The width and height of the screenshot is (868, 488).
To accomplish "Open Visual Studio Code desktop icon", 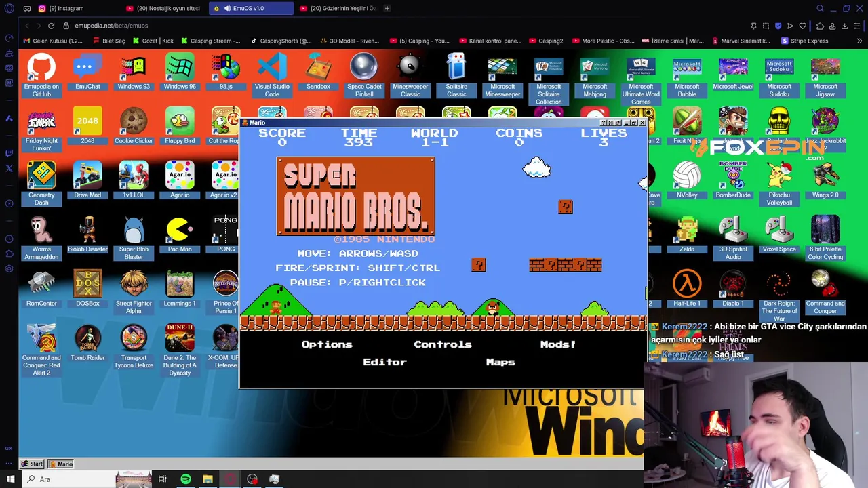I will 272,75.
